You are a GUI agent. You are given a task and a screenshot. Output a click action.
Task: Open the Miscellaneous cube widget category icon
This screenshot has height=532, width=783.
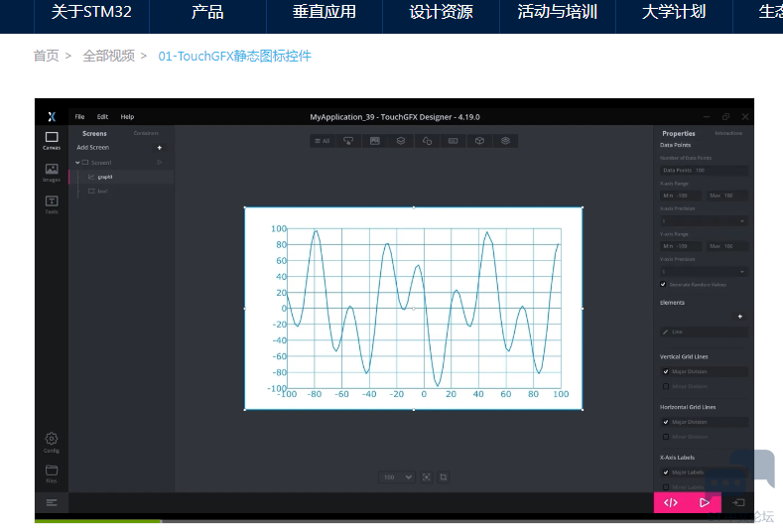(479, 141)
